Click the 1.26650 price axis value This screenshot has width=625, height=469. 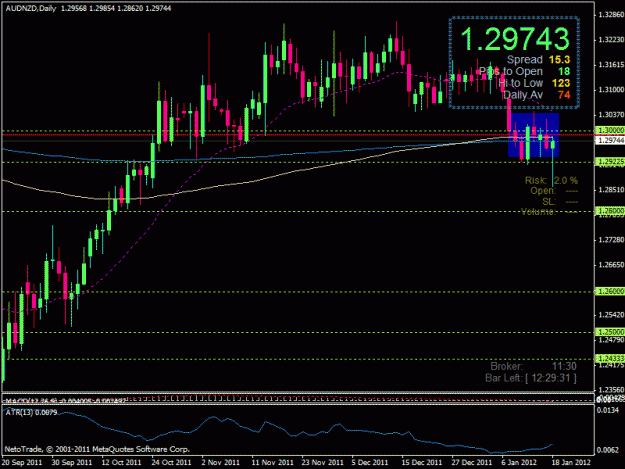(611, 265)
